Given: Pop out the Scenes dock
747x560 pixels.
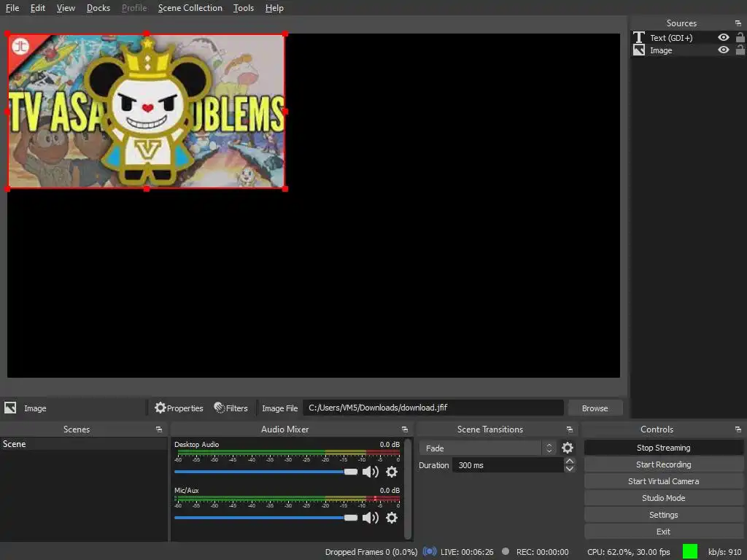Looking at the screenshot, I should [158, 429].
